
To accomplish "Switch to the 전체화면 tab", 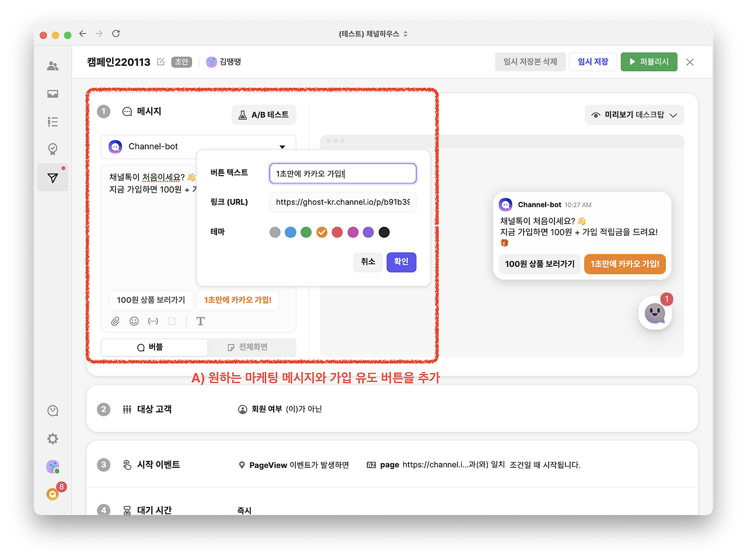I will [252, 347].
